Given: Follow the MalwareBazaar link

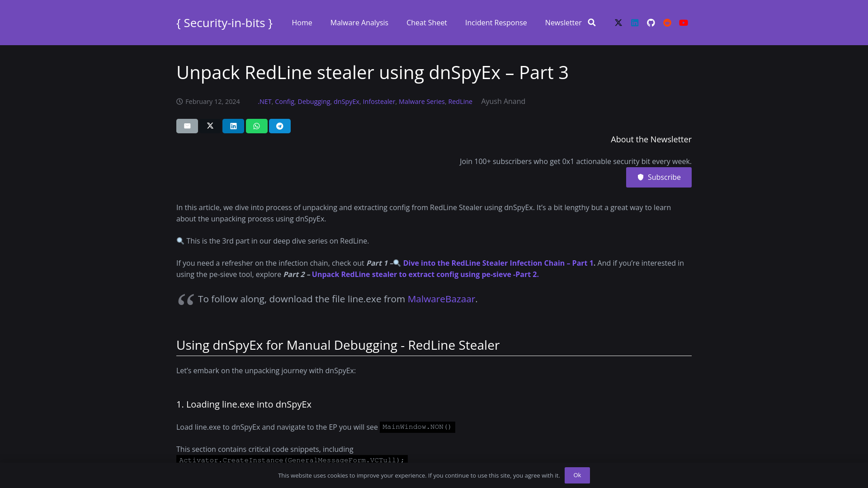Looking at the screenshot, I should (441, 299).
